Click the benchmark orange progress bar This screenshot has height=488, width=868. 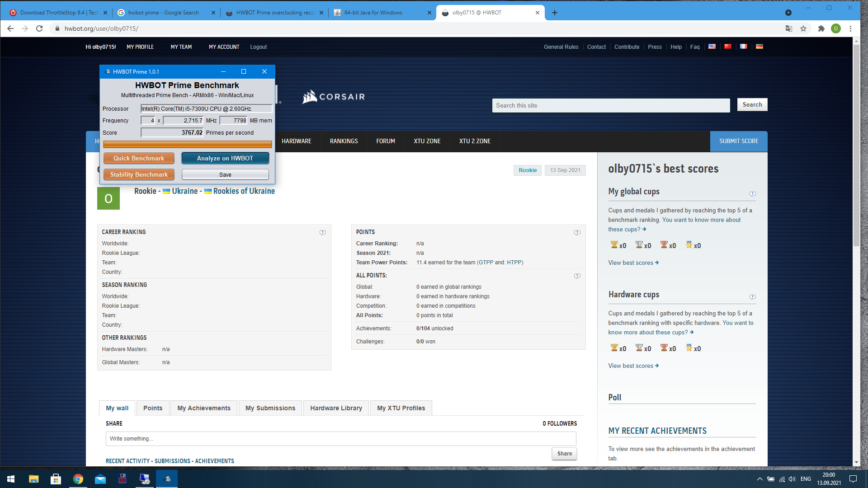(x=188, y=145)
